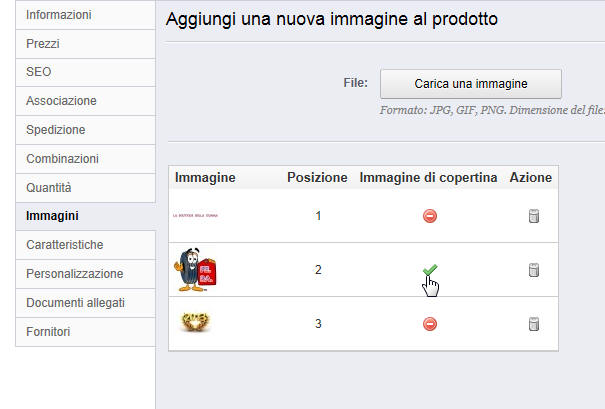Set position 3 image as cover
The width and height of the screenshot is (605, 409).
click(x=430, y=324)
